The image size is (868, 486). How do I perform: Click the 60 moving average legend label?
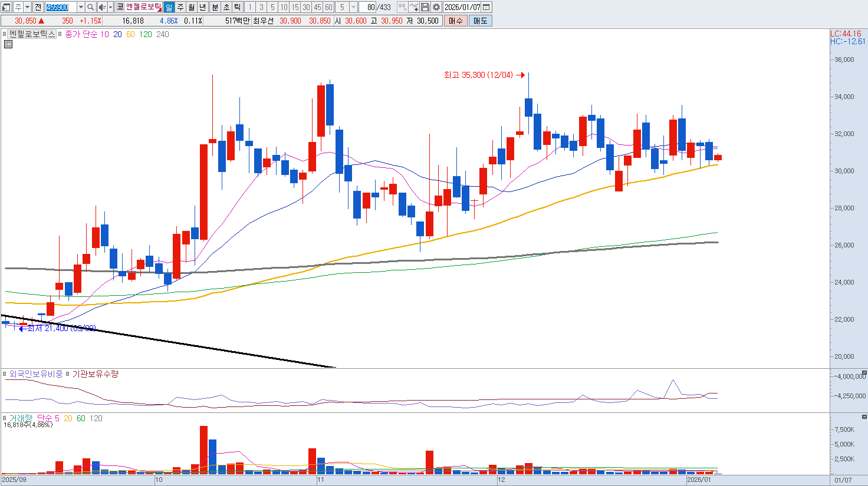(130, 34)
